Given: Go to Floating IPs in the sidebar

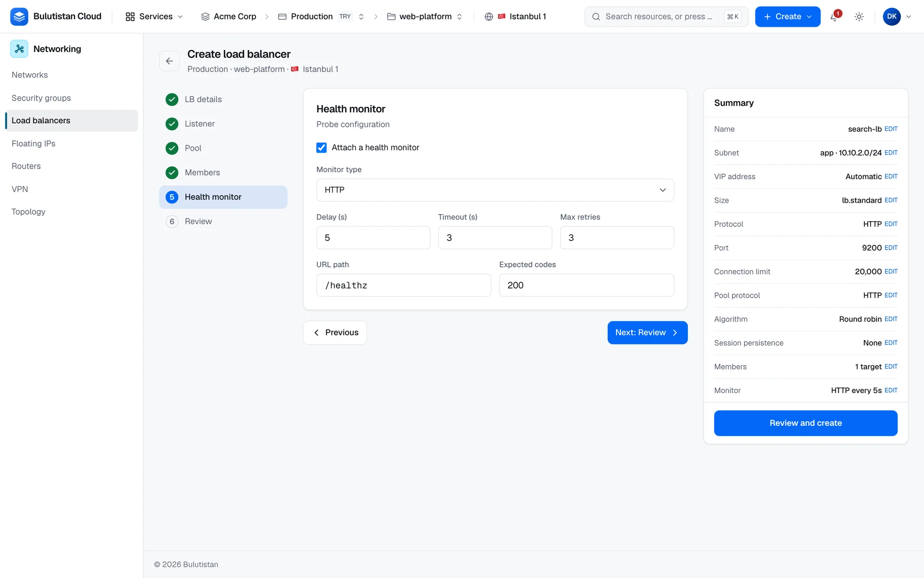Looking at the screenshot, I should [x=34, y=144].
